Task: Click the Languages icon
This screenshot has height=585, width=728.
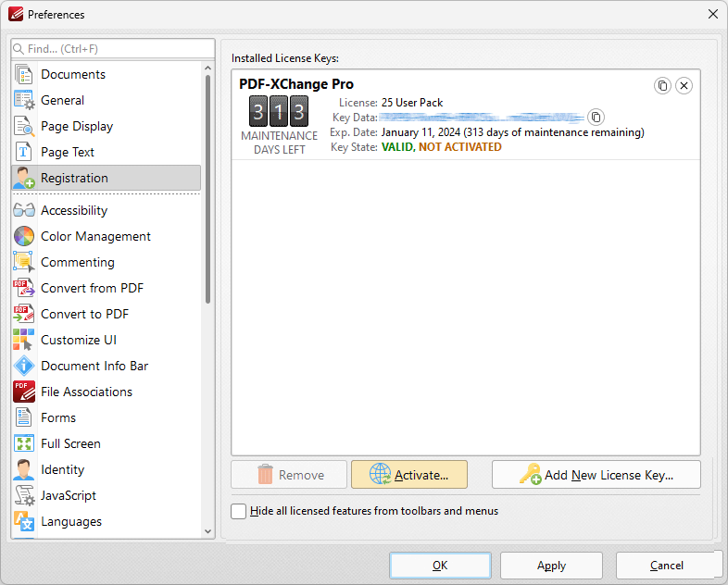Action: tap(24, 521)
